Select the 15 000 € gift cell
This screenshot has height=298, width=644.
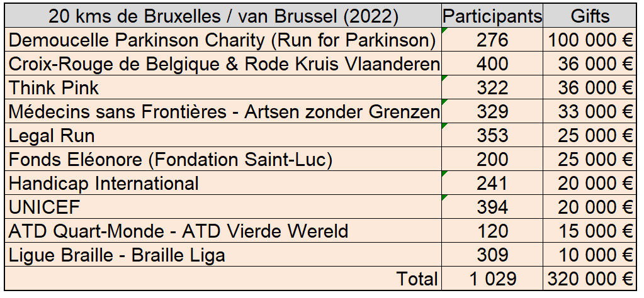[590, 231]
